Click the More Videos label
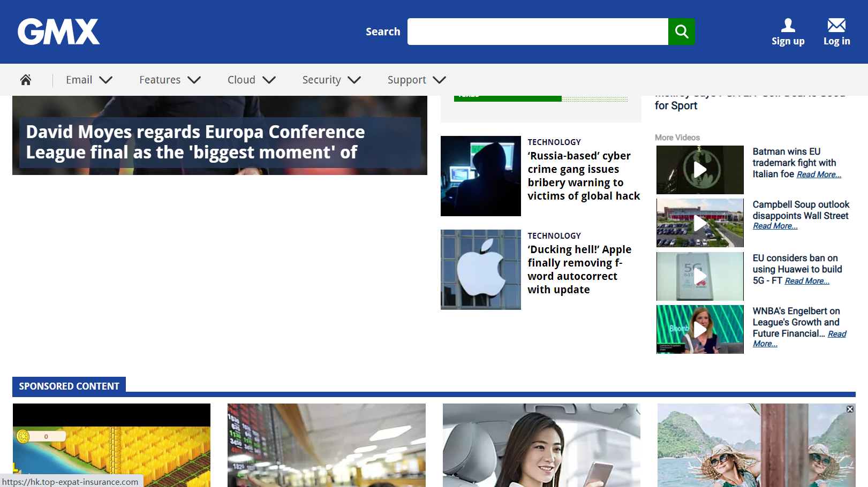This screenshot has height=487, width=868. click(677, 138)
